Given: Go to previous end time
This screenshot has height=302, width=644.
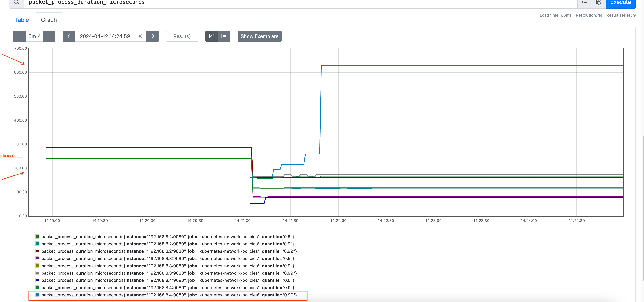Looking at the screenshot, I should 69,36.
